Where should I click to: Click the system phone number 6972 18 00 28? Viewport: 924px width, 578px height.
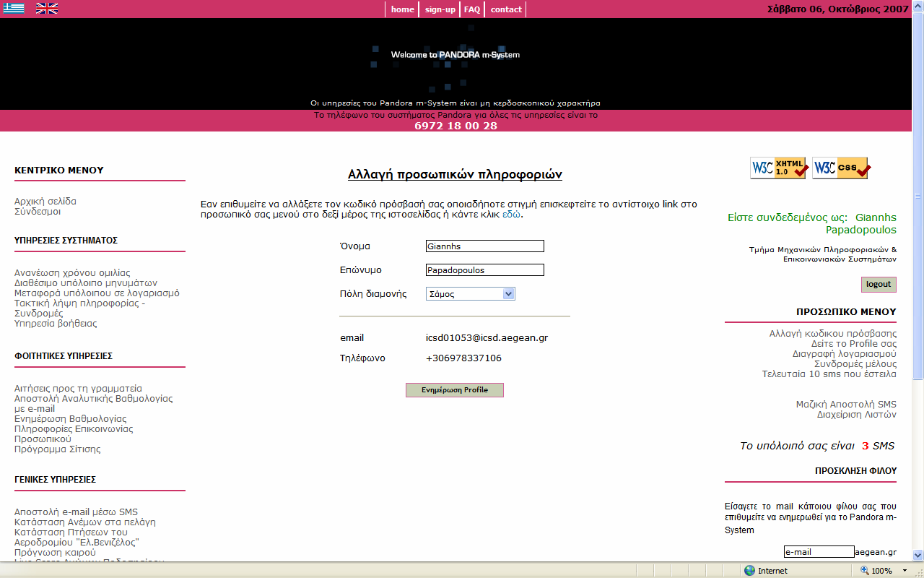[x=456, y=126]
